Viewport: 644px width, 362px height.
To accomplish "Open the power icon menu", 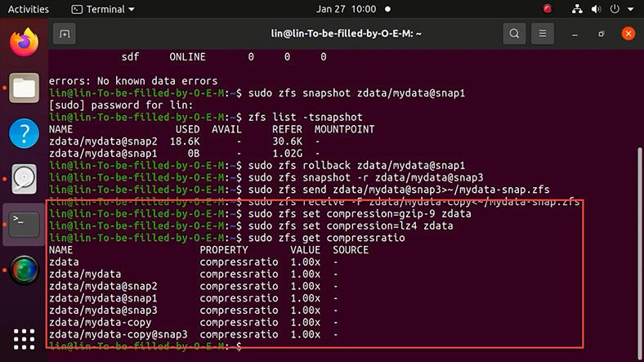I will [x=615, y=9].
